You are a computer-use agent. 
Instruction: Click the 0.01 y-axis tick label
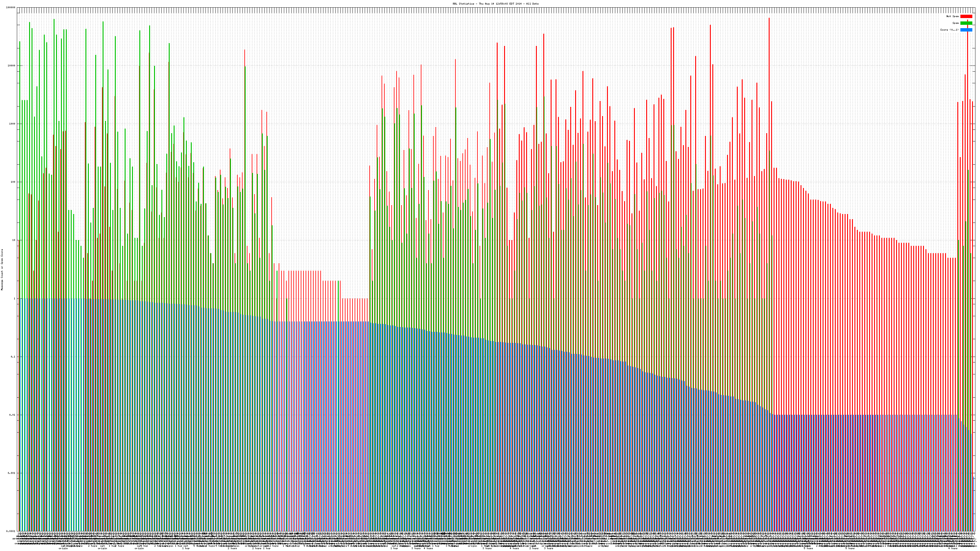(13, 415)
